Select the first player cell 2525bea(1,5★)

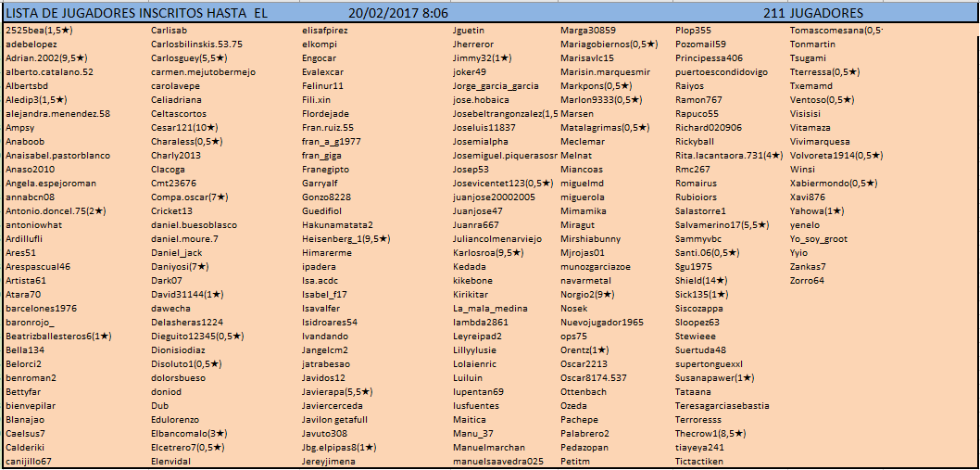point(39,30)
